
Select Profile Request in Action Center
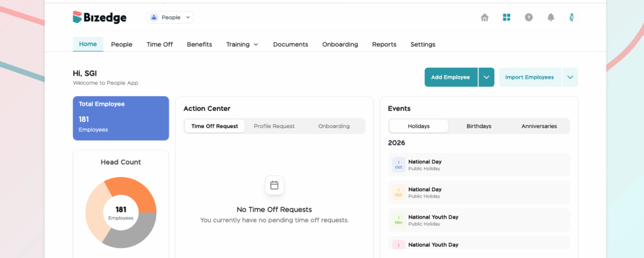[x=274, y=126]
